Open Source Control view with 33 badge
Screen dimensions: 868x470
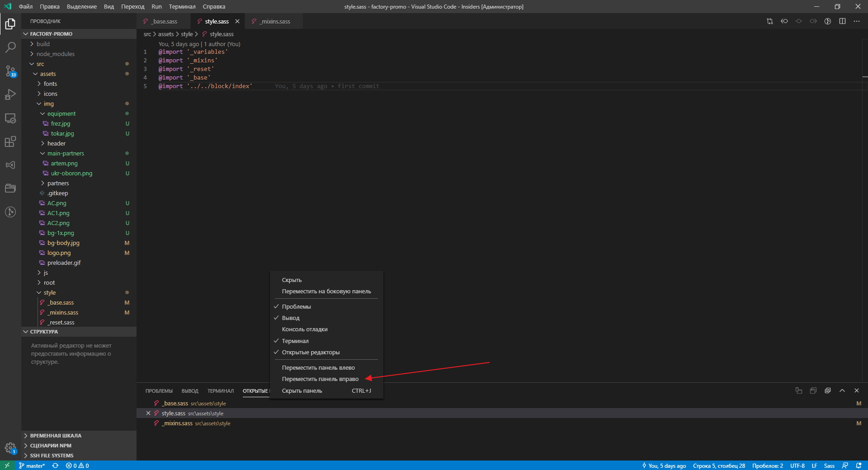[x=10, y=71]
